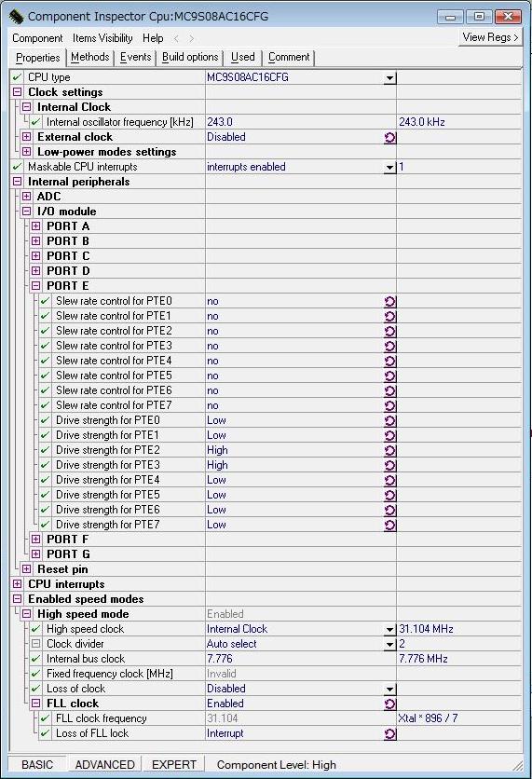Open the Items Visibility menu

(102, 38)
